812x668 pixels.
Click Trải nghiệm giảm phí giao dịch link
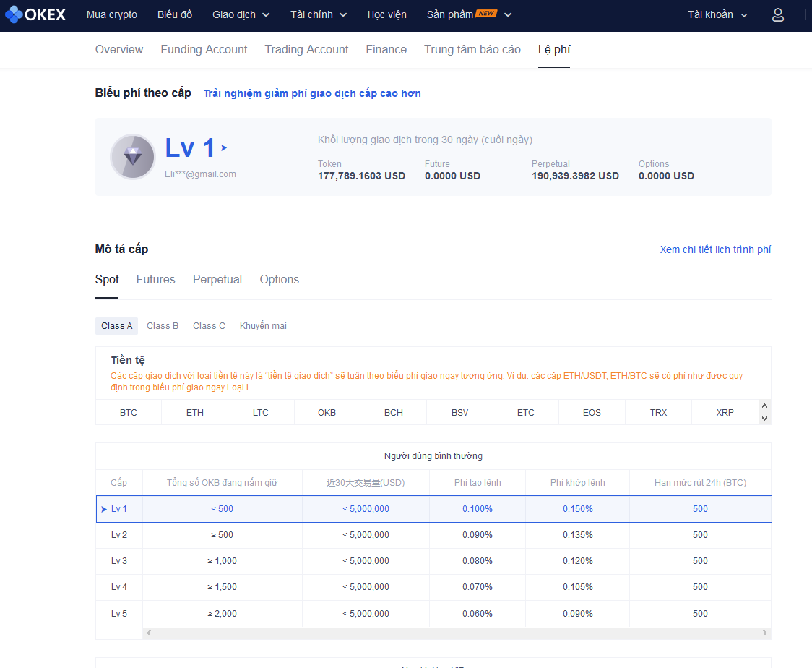312,93
